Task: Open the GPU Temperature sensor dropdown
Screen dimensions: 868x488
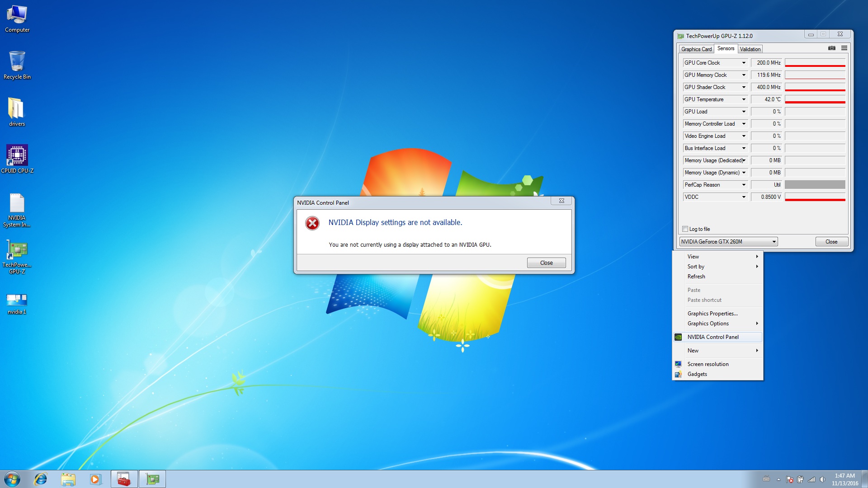Action: pos(744,99)
